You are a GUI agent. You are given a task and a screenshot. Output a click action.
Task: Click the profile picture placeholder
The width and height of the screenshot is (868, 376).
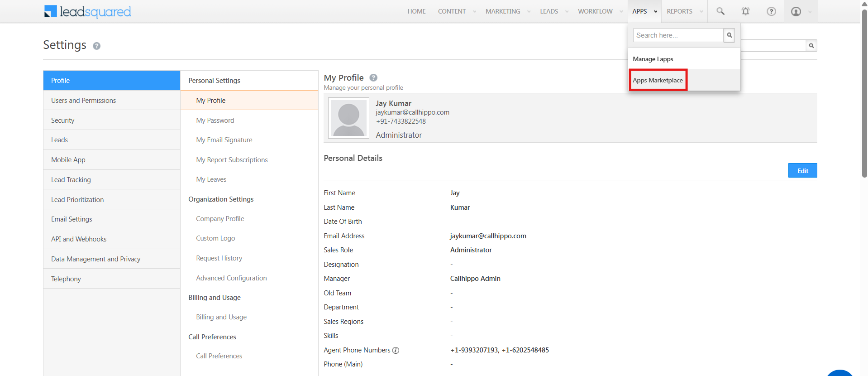tap(348, 118)
